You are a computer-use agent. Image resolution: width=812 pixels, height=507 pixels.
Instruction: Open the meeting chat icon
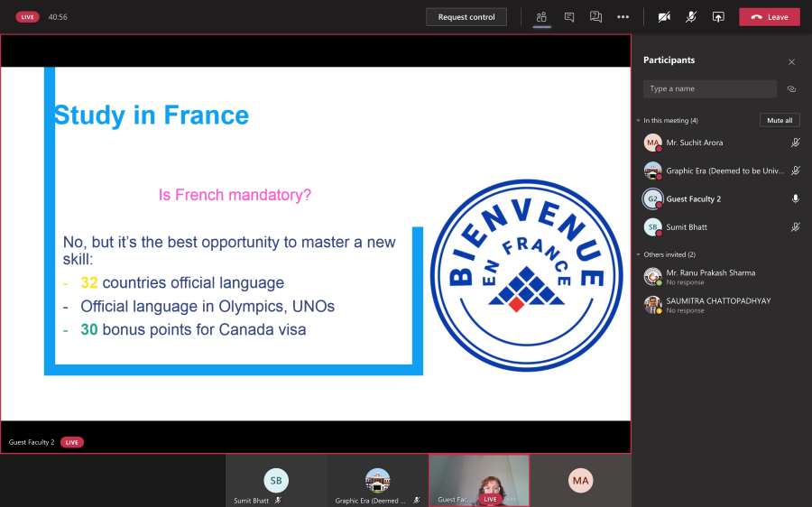tap(568, 17)
